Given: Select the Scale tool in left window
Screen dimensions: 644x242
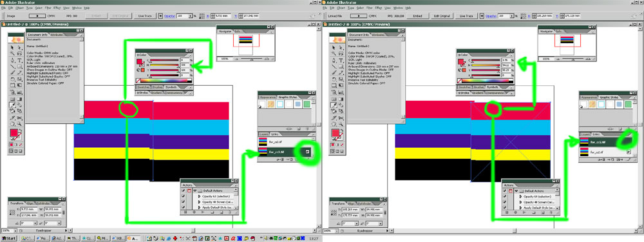Looking at the screenshot, I should click(20, 79).
